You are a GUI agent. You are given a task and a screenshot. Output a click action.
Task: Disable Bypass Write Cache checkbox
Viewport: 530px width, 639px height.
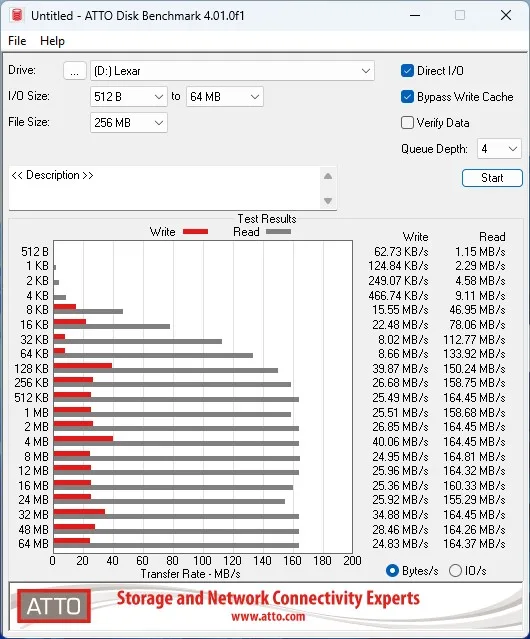pyautogui.click(x=407, y=97)
